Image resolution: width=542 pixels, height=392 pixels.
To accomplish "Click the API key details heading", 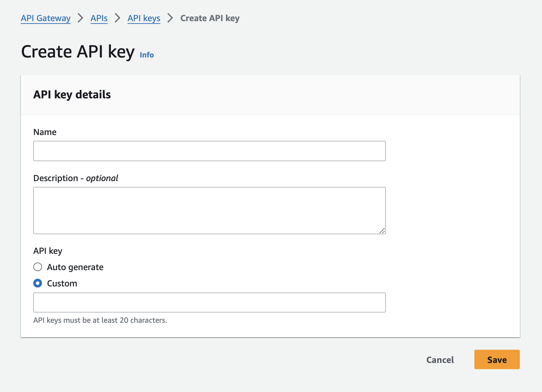I will 72,95.
